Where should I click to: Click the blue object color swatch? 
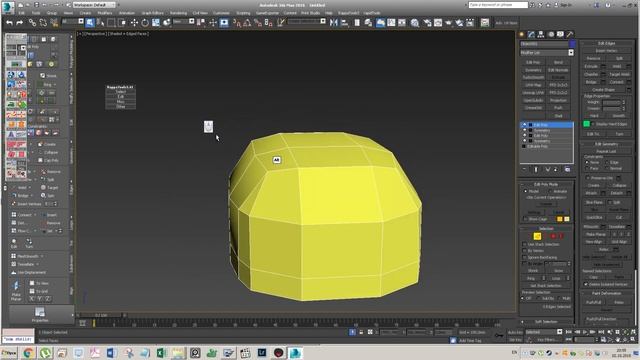572,44
